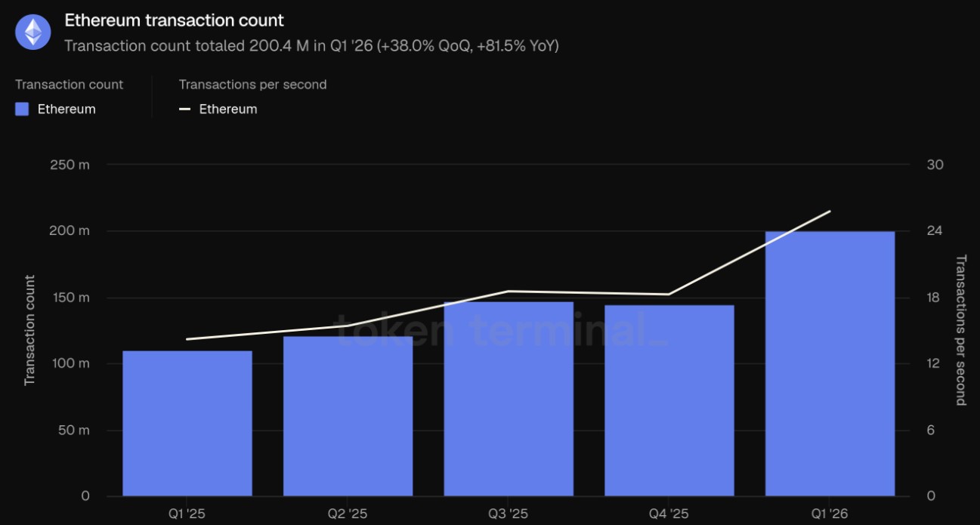The width and height of the screenshot is (980, 525).
Task: Click the vertical Transactions per second axis title
Action: click(961, 330)
